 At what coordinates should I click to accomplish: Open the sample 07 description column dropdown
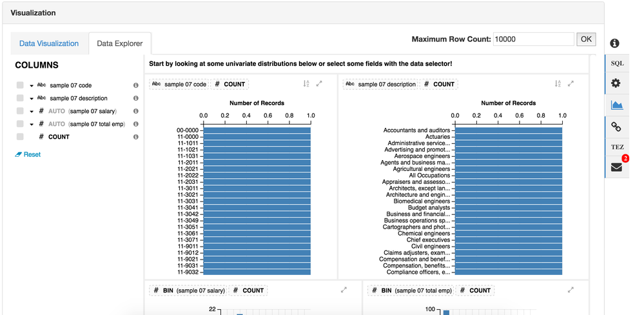[x=31, y=98]
